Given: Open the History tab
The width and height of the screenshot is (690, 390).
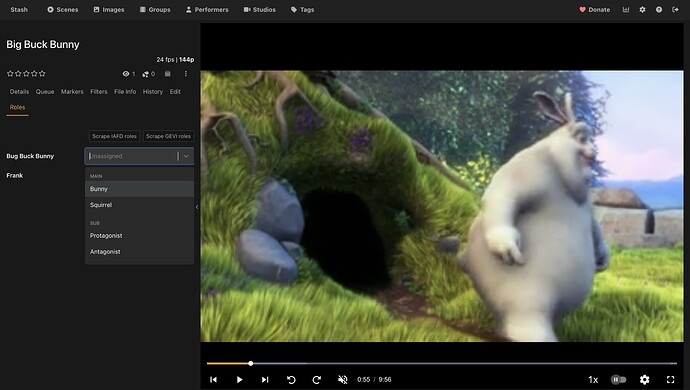Looking at the screenshot, I should [x=153, y=92].
